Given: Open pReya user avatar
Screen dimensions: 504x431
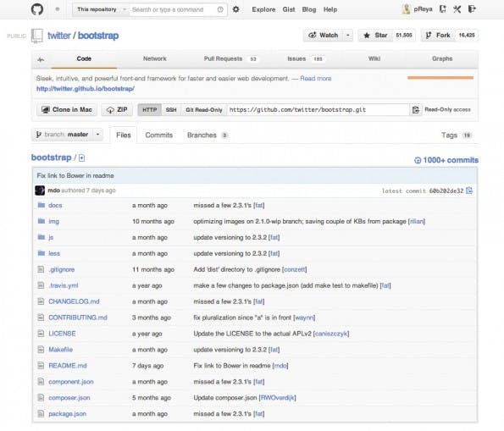Looking at the screenshot, I should 406,9.
